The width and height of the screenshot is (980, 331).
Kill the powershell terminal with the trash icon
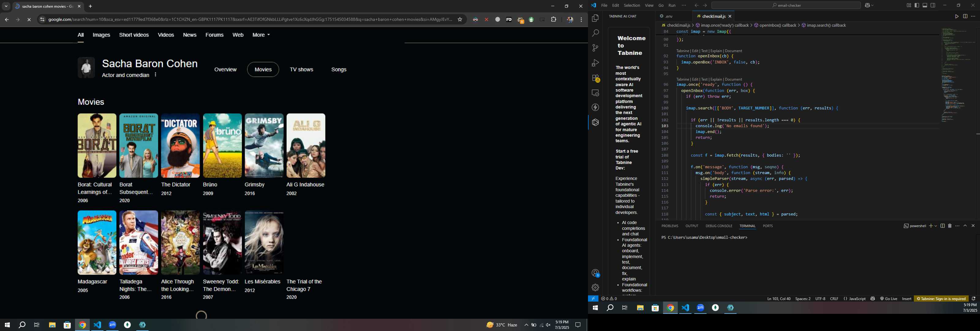pyautogui.click(x=950, y=226)
